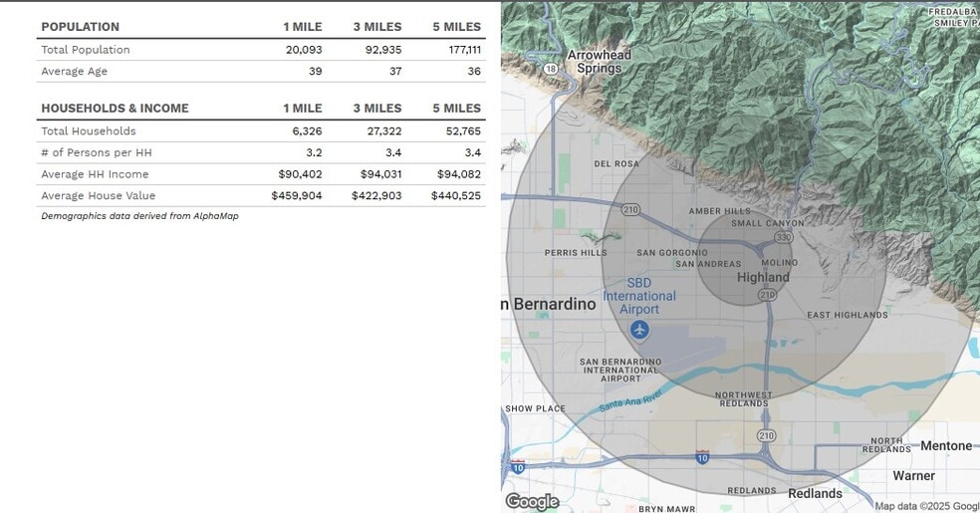Select the Redlands city label
980x513 pixels.
point(815,493)
